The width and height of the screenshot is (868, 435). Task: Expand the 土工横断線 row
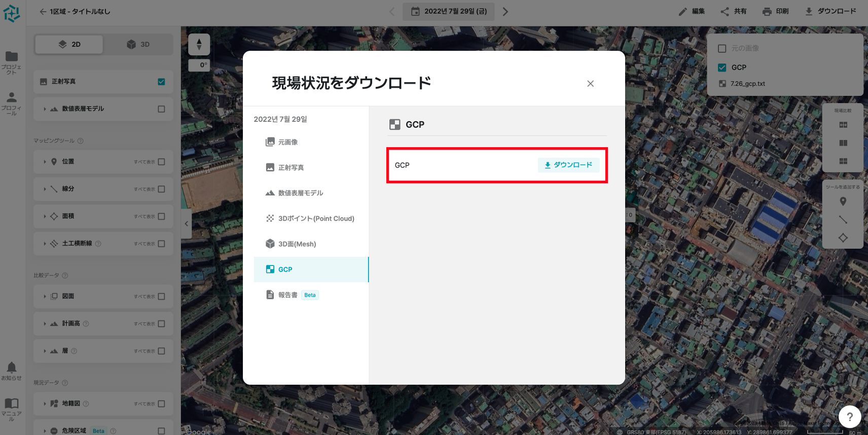click(45, 244)
